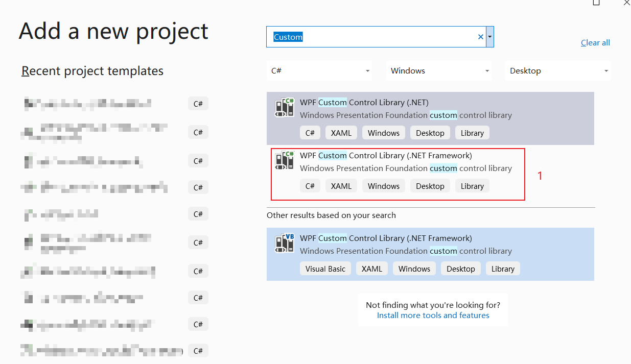Open the Windows platform filter dropdown
Screen dimensions: 631x364
click(439, 71)
